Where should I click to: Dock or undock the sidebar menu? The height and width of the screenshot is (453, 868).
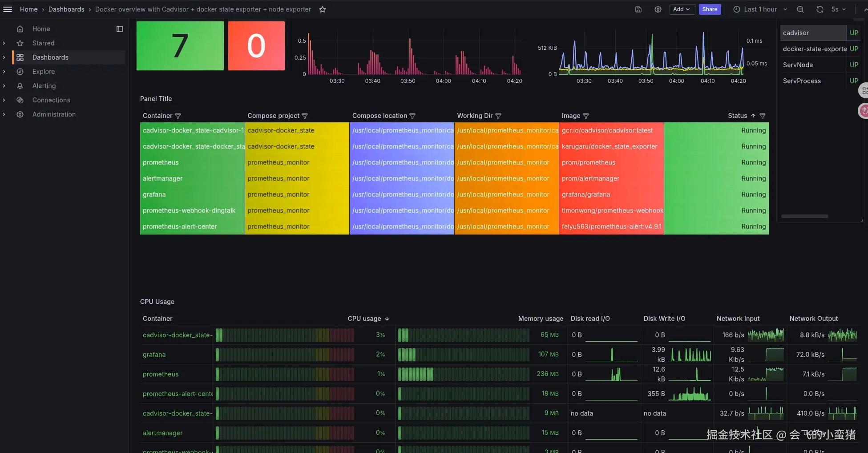tap(119, 29)
